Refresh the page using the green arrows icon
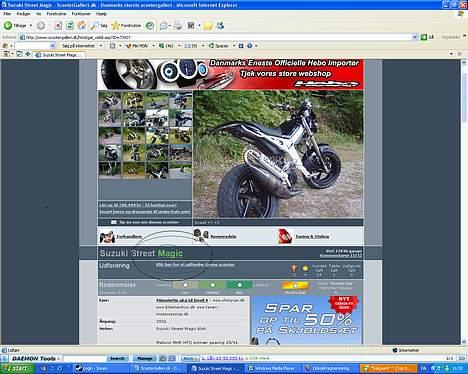Viewport: 468px width, 374px height. pyautogui.click(x=70, y=25)
